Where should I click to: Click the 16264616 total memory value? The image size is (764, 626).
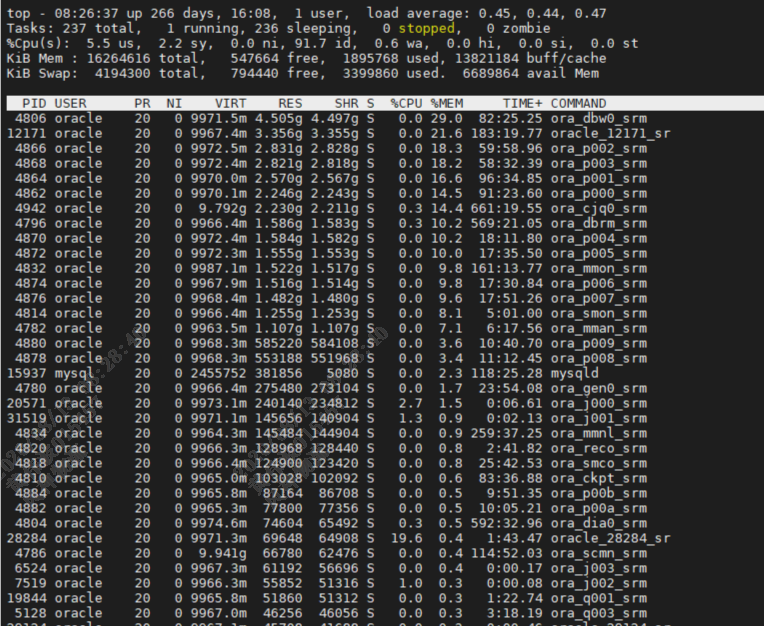pos(118,58)
